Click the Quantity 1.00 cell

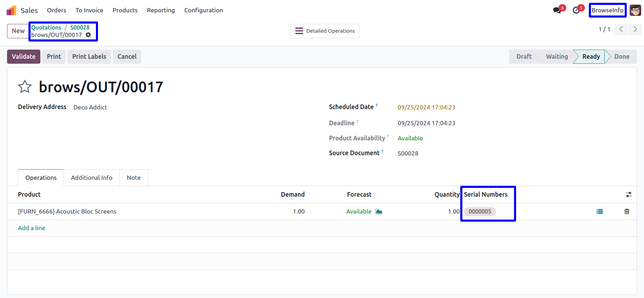pos(454,211)
